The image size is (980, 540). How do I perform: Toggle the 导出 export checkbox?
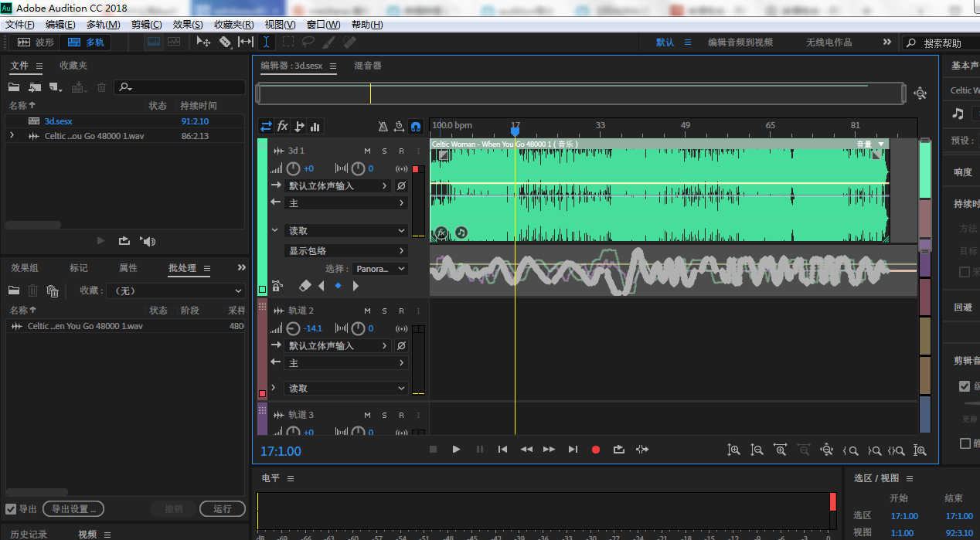click(11, 509)
